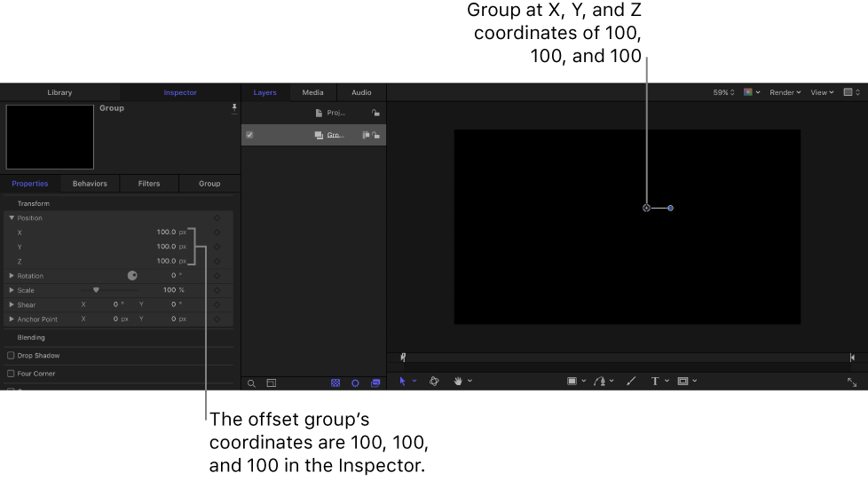Open the View dropdown menu
Image resolution: width=868 pixels, height=481 pixels.
click(x=822, y=92)
